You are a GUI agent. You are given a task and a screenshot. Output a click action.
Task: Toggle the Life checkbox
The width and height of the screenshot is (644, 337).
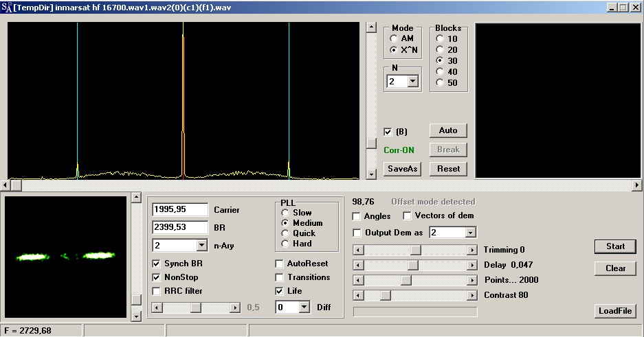279,291
